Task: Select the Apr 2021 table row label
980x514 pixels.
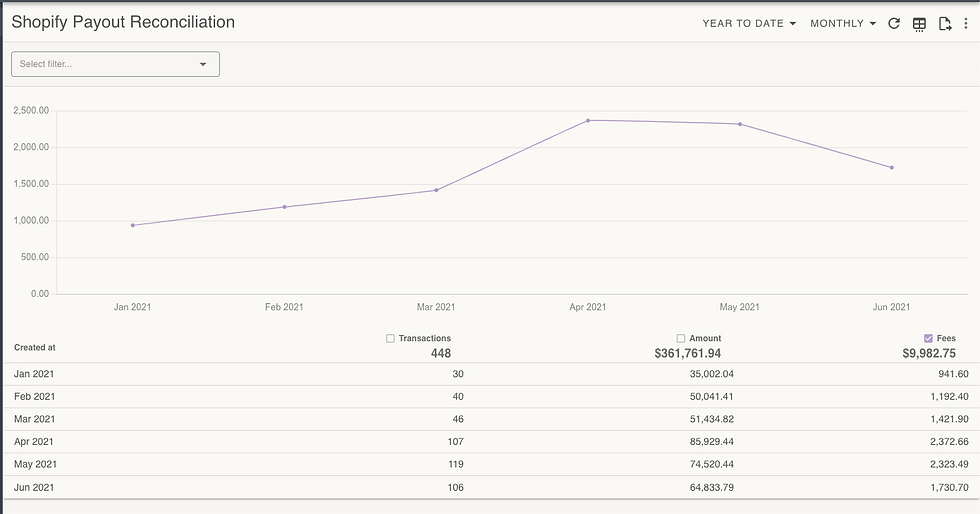Action: [x=34, y=441]
